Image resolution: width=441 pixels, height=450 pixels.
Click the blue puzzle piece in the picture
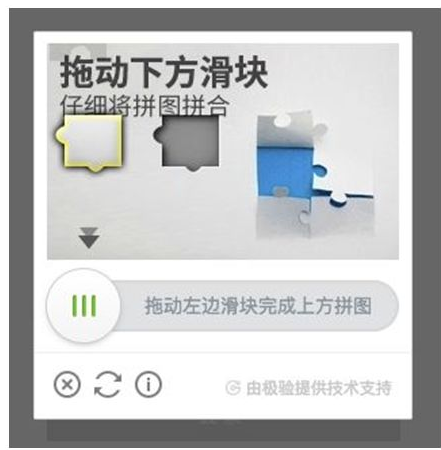coord(286,170)
